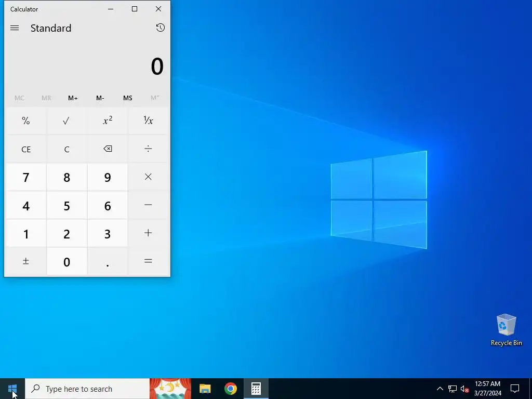Click the calculator display value 0
The height and width of the screenshot is (399, 532).
tap(157, 66)
